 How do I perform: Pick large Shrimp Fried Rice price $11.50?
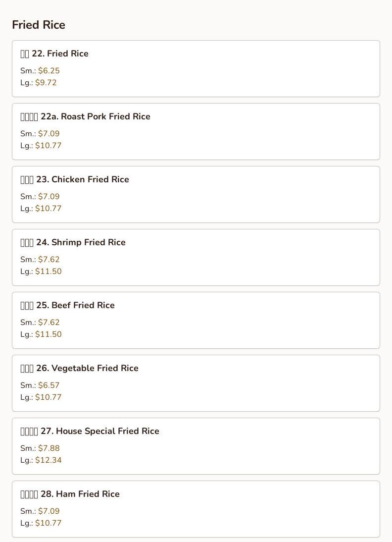tap(49, 271)
